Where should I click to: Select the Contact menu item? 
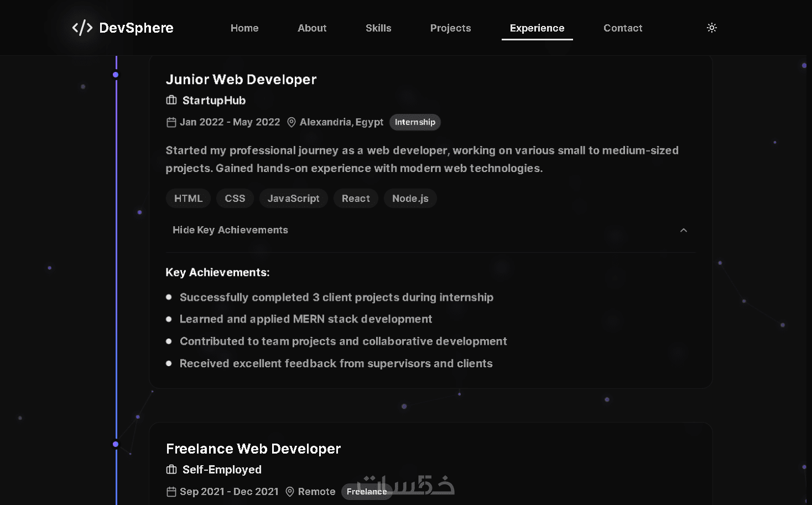point(623,28)
